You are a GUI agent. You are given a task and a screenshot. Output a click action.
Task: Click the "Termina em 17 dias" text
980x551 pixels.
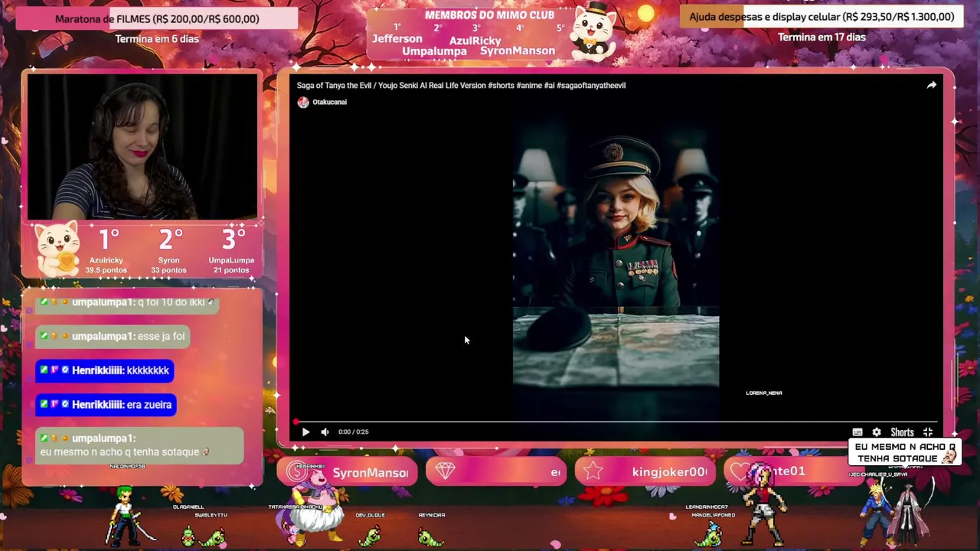point(822,37)
